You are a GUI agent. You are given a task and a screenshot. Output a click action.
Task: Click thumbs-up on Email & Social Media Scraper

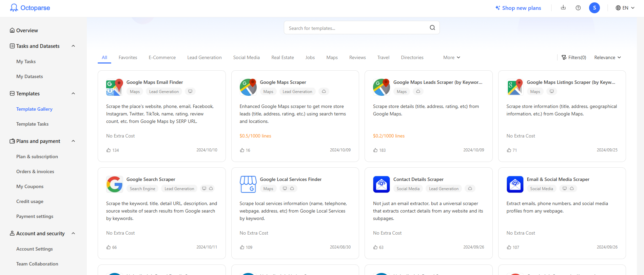(509, 247)
